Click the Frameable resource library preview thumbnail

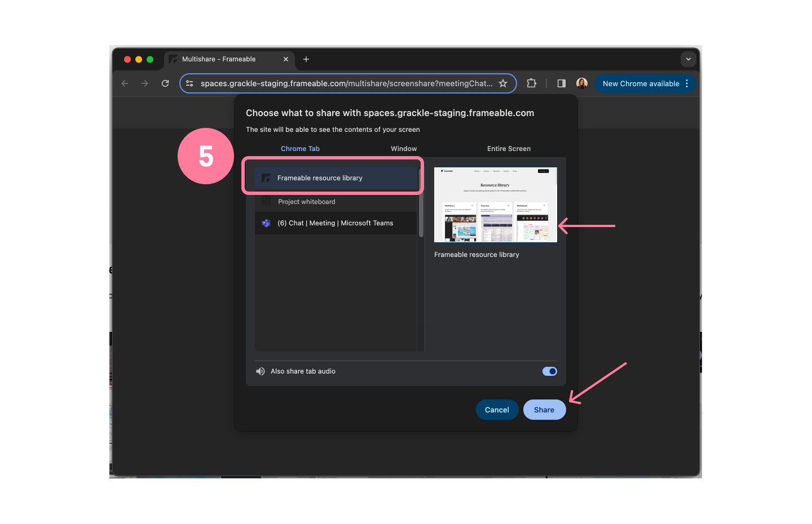pyautogui.click(x=495, y=205)
